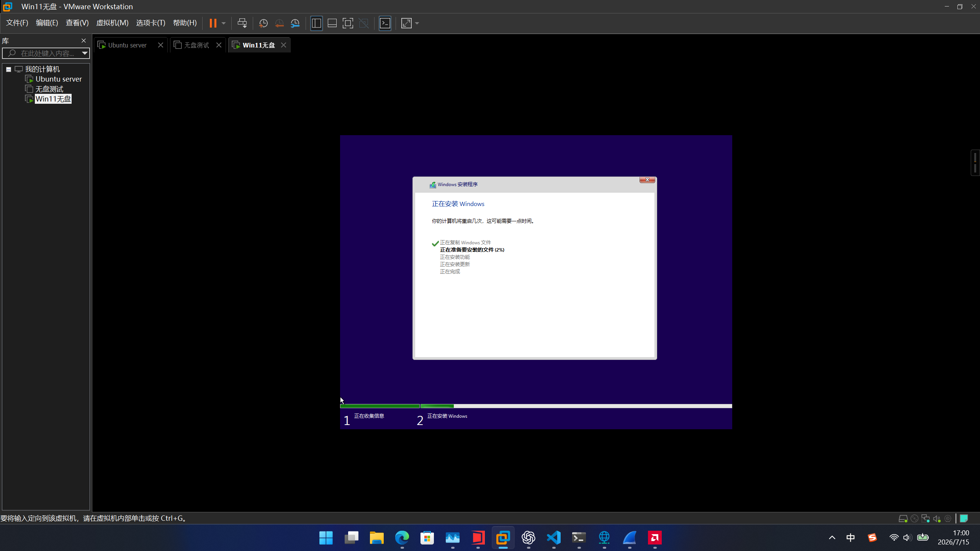This screenshot has width=980, height=551.
Task: Open Microsoft Store from the taskbar
Action: pos(427,538)
